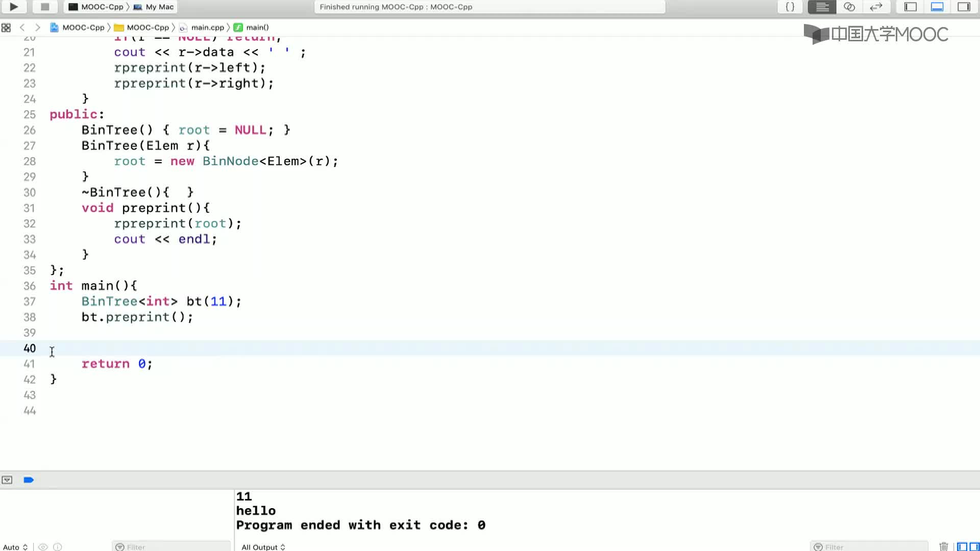The width and height of the screenshot is (980, 551).
Task: Switch to the Version editor (arrows icon)
Action: tap(876, 7)
